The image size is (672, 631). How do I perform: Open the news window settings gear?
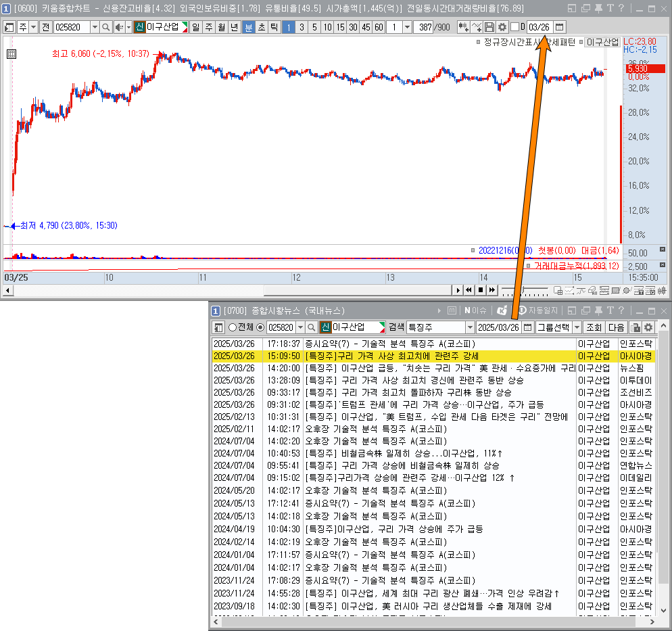click(648, 327)
